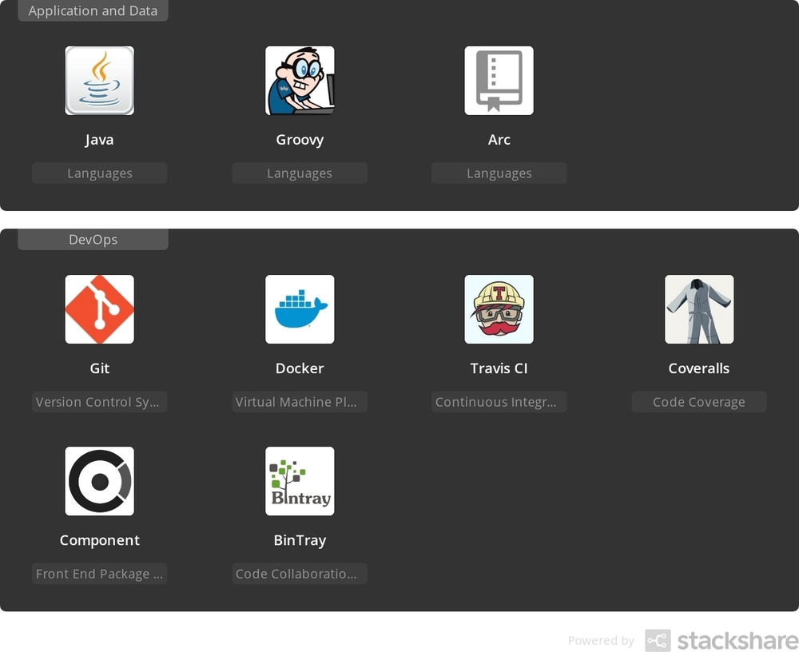Click the Languages tag under Groovy
This screenshot has width=799, height=672.
click(300, 173)
